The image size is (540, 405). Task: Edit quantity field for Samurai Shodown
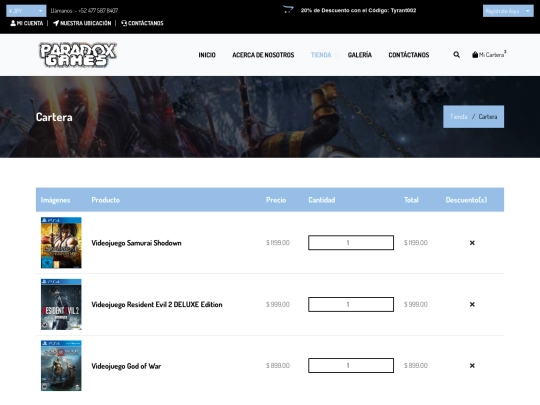[x=351, y=243]
